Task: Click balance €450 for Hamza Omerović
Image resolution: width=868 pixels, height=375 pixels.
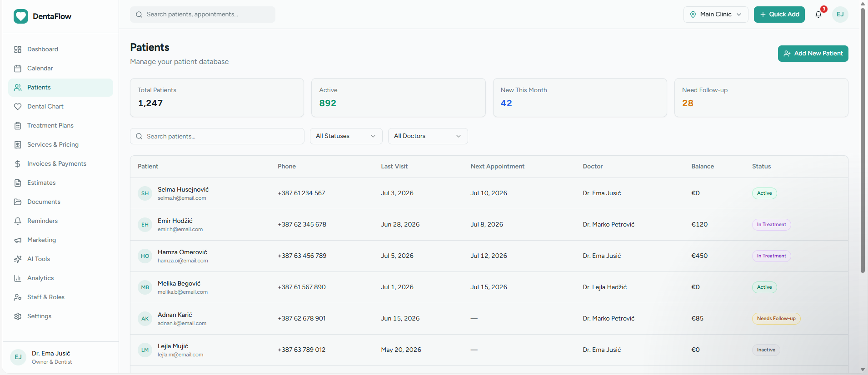Action: coord(699,256)
